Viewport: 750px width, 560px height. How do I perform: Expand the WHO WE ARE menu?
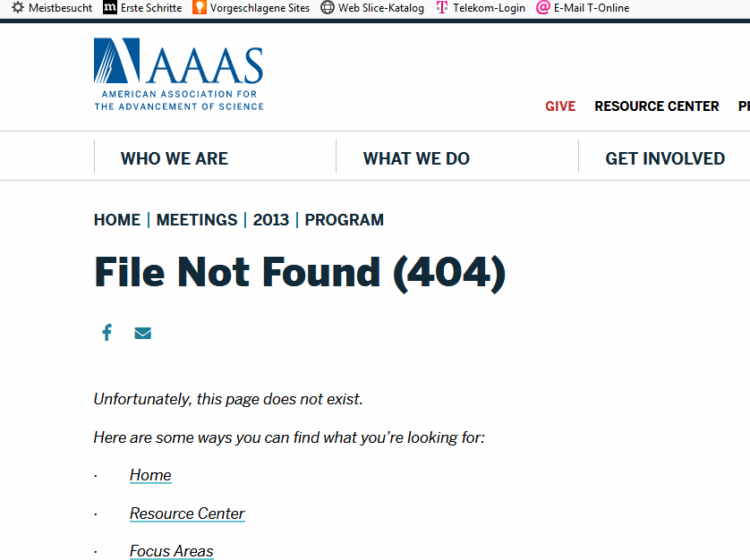(175, 158)
